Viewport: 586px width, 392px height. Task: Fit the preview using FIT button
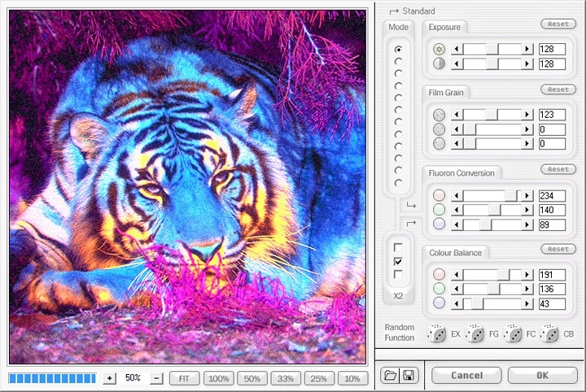point(185,378)
